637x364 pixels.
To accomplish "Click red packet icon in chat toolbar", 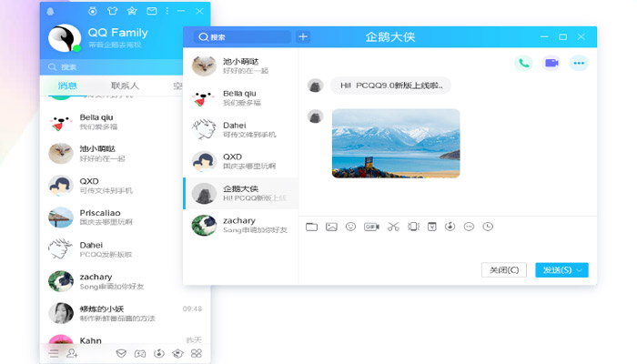I will point(432,227).
